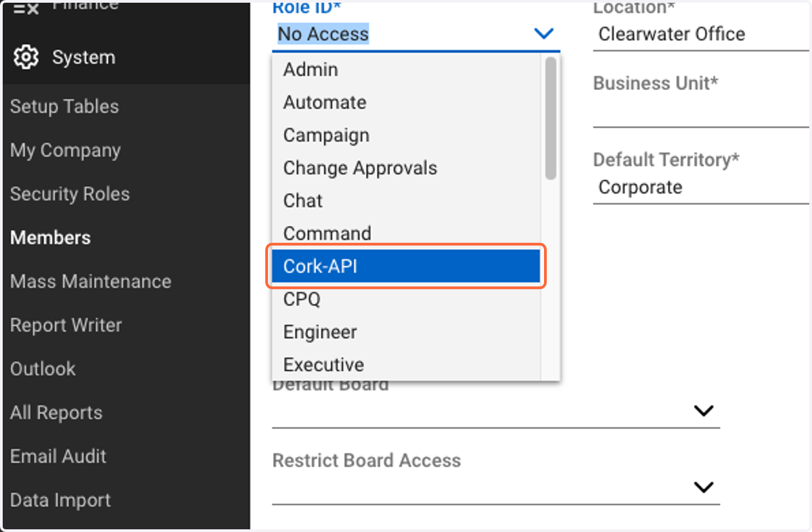Click role list scrollbar thumb

(x=550, y=118)
